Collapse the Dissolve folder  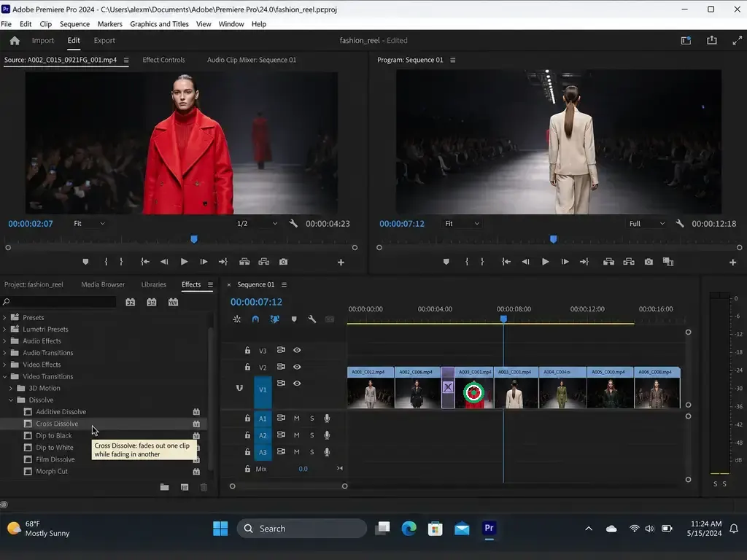tap(11, 400)
